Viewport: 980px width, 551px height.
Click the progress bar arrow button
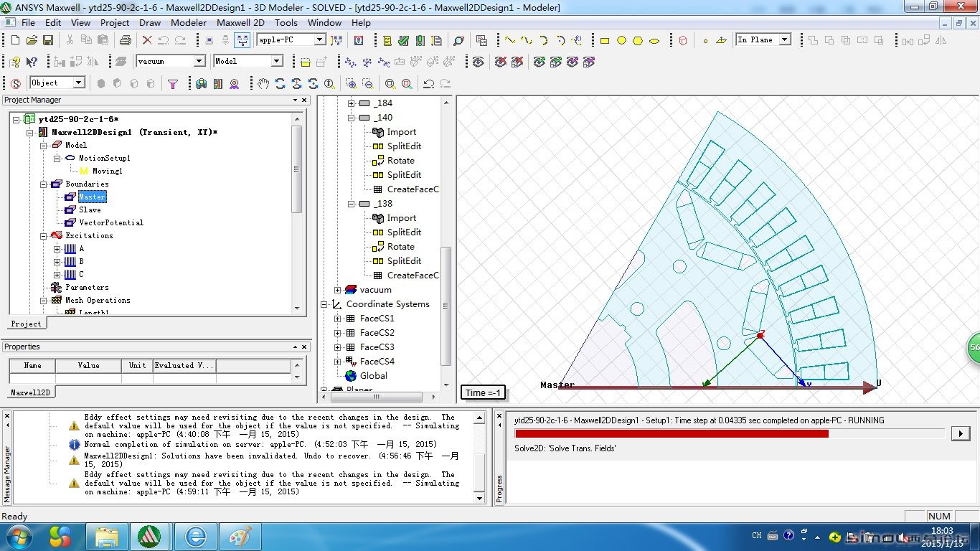point(960,433)
